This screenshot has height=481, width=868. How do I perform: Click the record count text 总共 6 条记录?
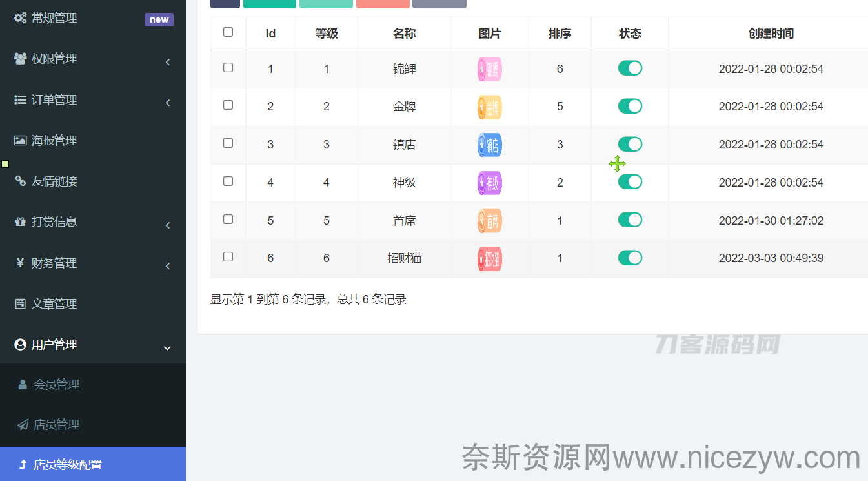[372, 300]
